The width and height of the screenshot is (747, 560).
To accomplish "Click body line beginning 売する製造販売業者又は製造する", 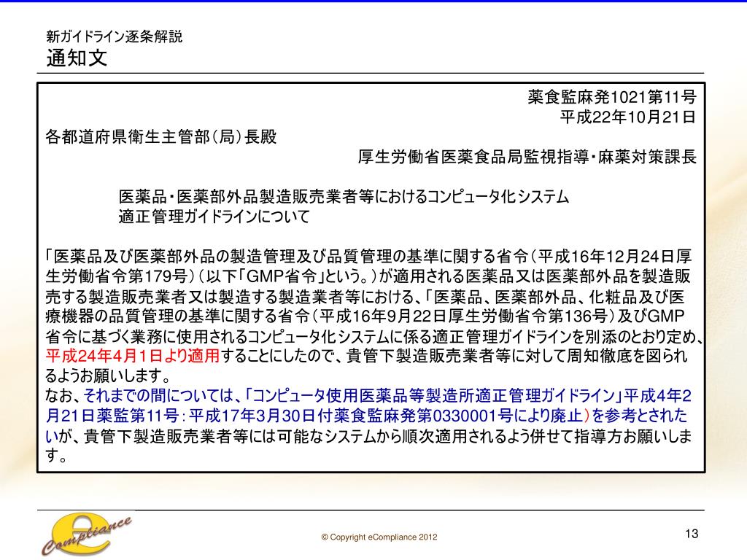I will (365, 297).
